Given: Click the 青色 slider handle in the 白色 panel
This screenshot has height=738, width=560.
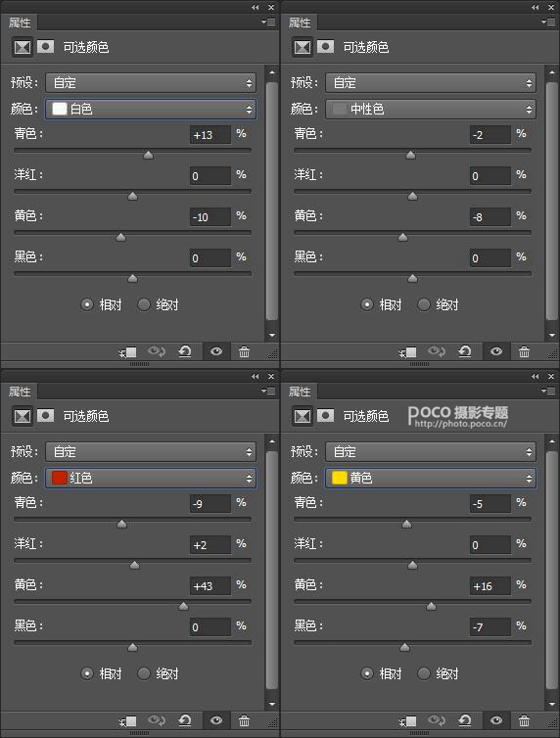Looking at the screenshot, I should click(x=148, y=155).
